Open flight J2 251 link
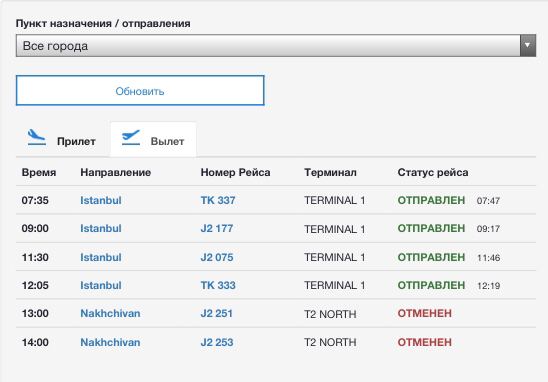Viewport: 548px width, 382px height. pyautogui.click(x=217, y=313)
